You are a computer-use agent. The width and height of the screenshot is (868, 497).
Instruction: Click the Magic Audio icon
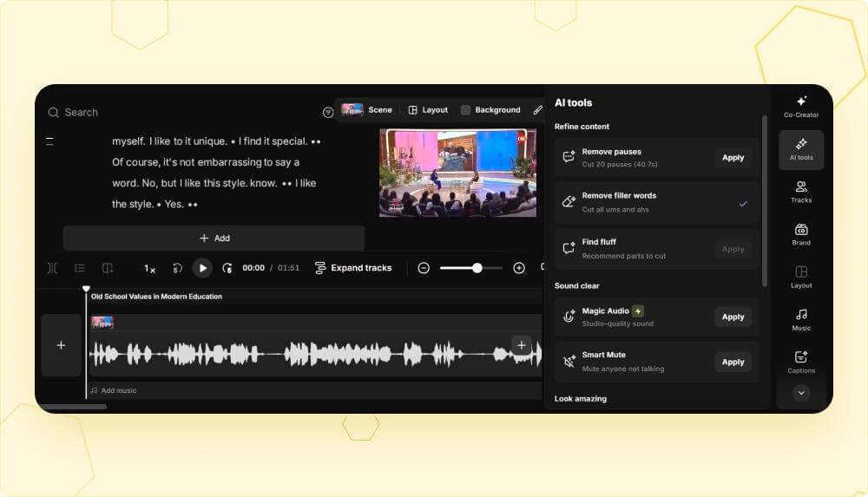[569, 316]
